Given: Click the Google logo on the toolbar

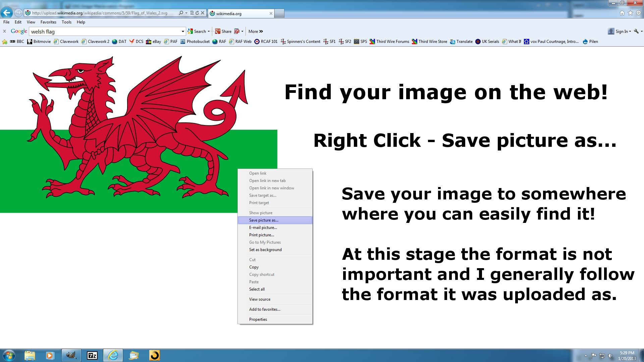Looking at the screenshot, I should [x=19, y=31].
